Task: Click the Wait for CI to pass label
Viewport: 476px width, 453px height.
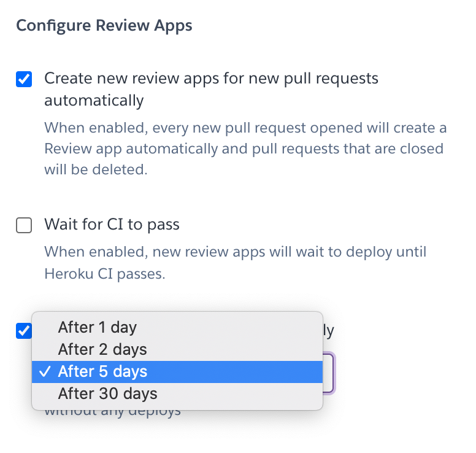Action: 112,225
